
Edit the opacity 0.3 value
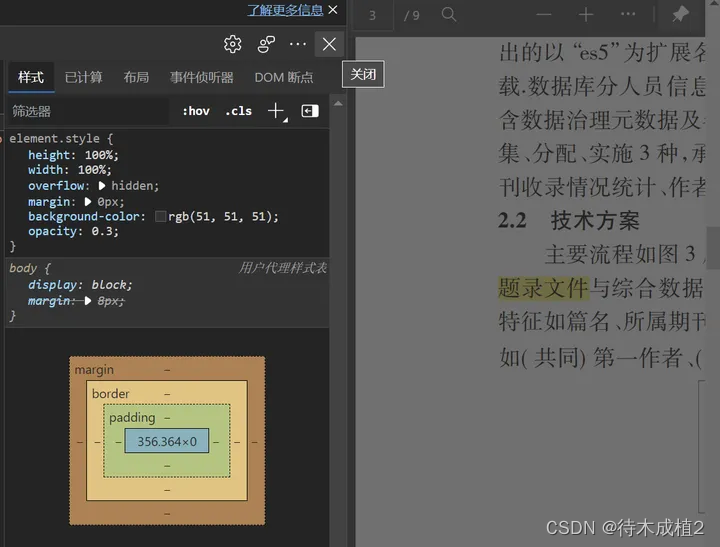pos(102,231)
